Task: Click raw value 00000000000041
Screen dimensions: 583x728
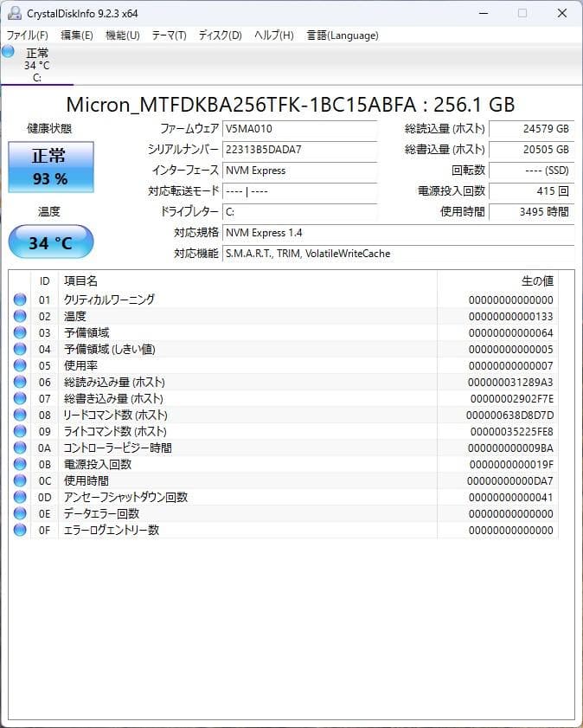Action: click(x=510, y=497)
